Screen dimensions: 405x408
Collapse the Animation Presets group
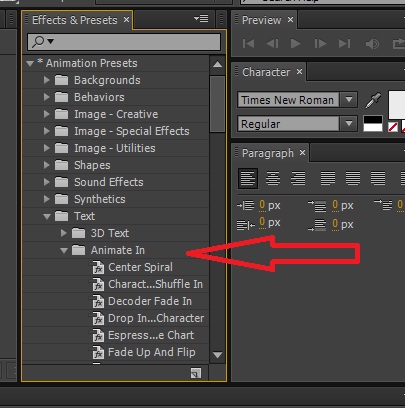click(x=30, y=63)
